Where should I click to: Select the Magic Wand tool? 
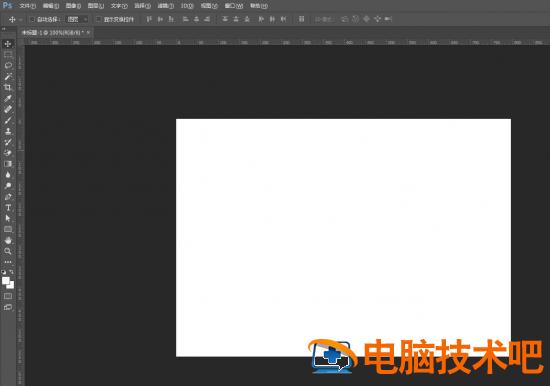click(x=8, y=76)
